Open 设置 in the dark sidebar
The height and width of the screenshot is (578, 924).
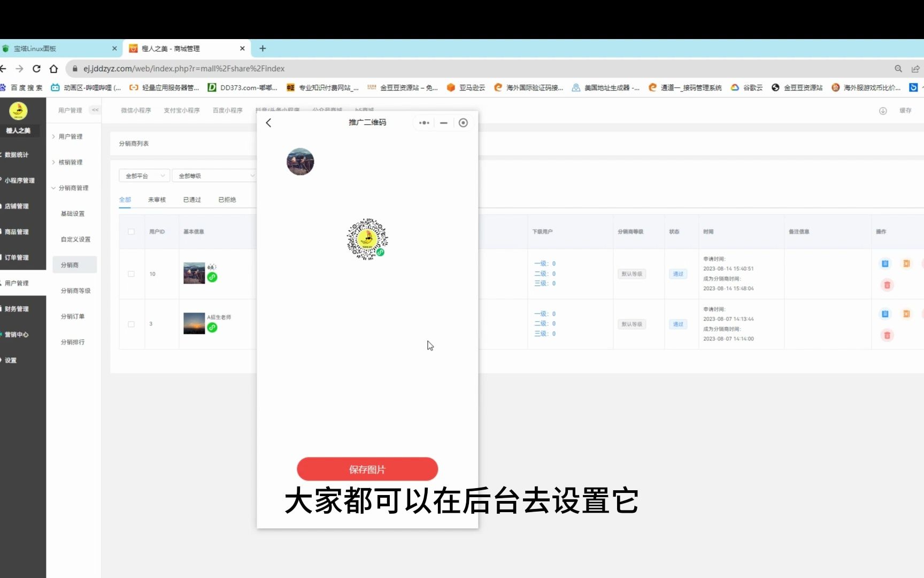11,360
